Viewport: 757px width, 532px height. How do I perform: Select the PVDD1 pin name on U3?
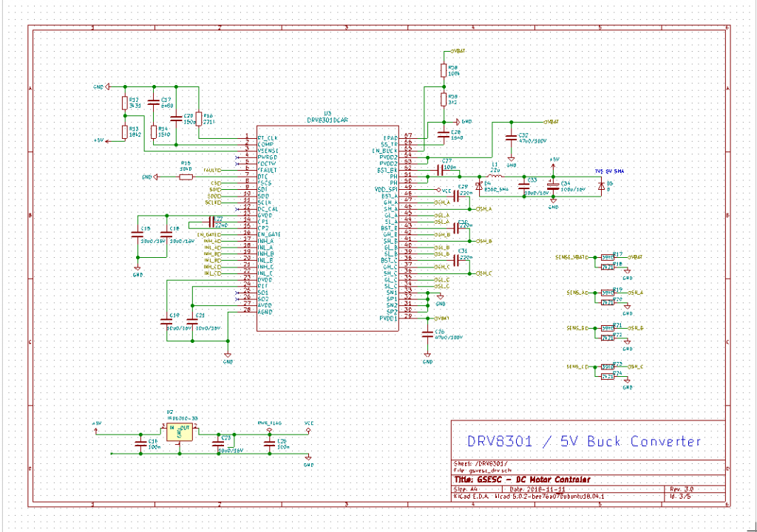388,318
